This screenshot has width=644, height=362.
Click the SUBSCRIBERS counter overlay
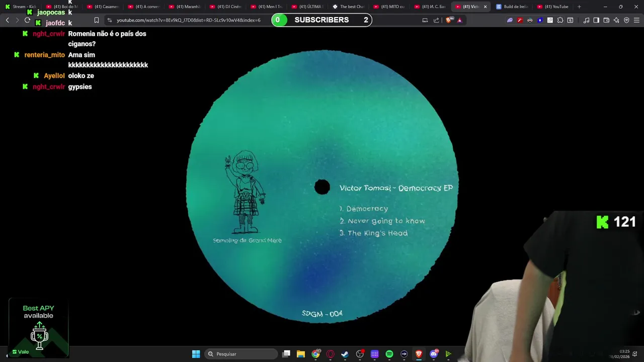click(x=321, y=20)
